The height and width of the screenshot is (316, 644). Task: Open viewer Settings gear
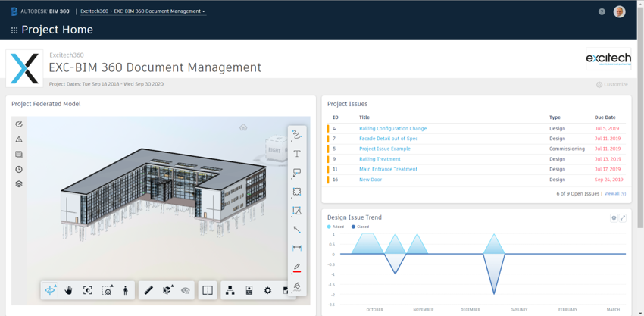pyautogui.click(x=267, y=290)
